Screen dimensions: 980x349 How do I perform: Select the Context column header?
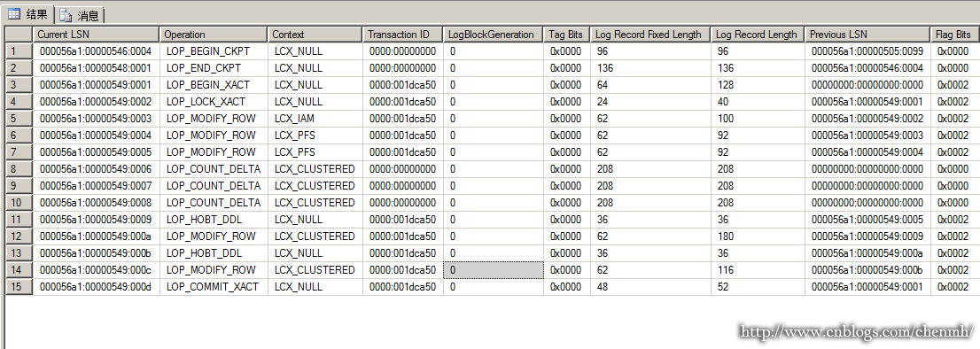pyautogui.click(x=315, y=35)
